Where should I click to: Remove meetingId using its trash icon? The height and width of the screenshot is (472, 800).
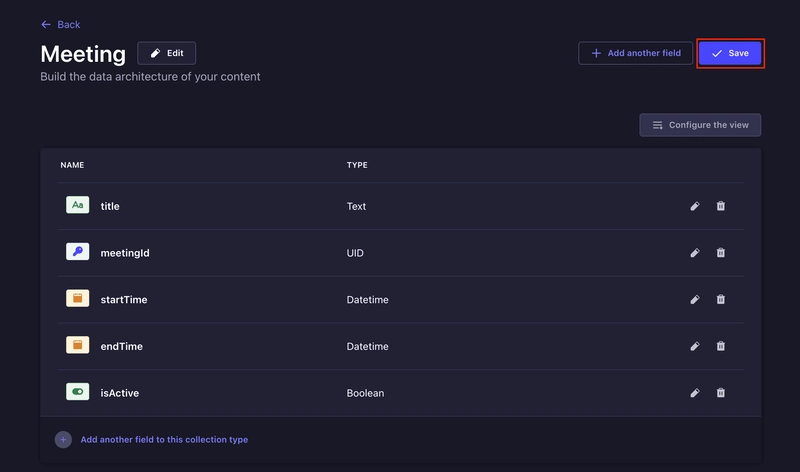pyautogui.click(x=720, y=253)
